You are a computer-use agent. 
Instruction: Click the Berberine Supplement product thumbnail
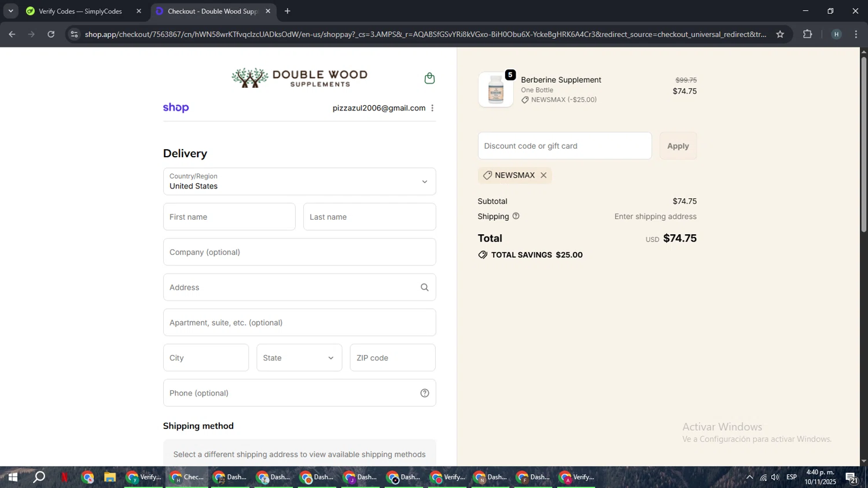(496, 90)
